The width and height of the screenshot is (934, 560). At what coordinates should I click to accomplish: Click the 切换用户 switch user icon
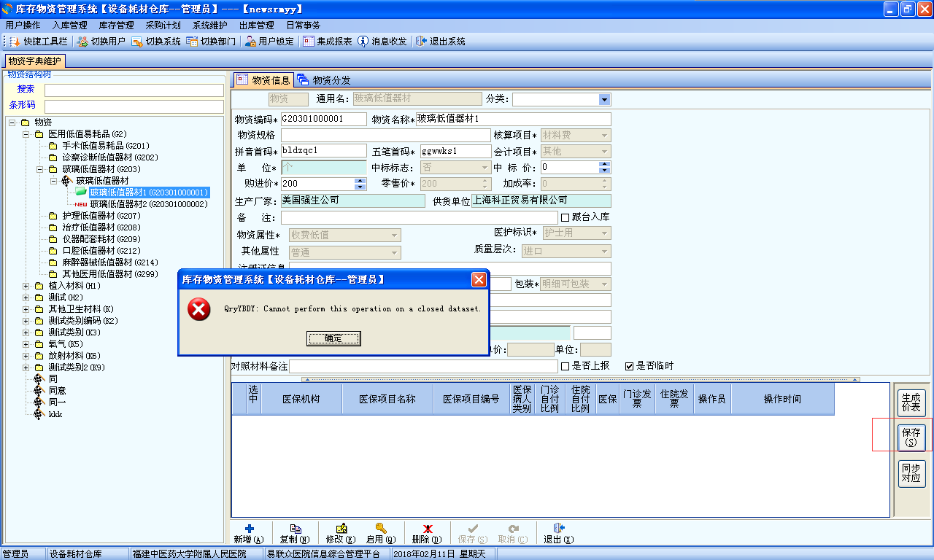coord(82,42)
